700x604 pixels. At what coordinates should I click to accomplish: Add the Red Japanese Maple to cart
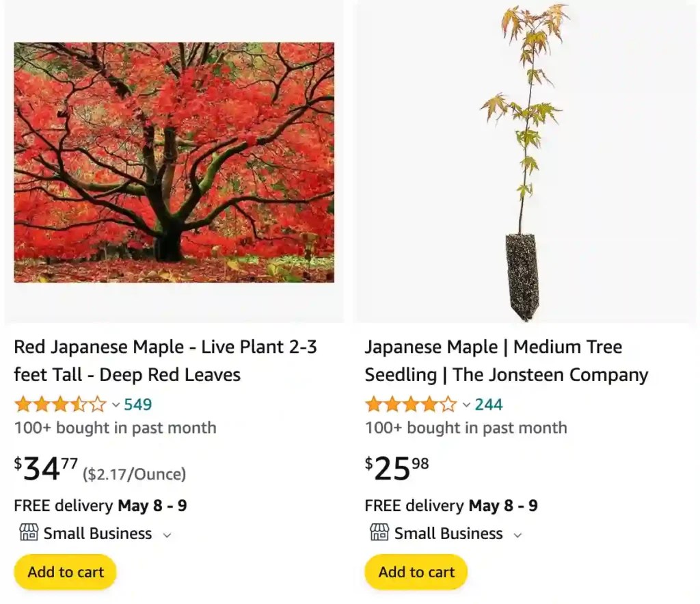(x=64, y=572)
